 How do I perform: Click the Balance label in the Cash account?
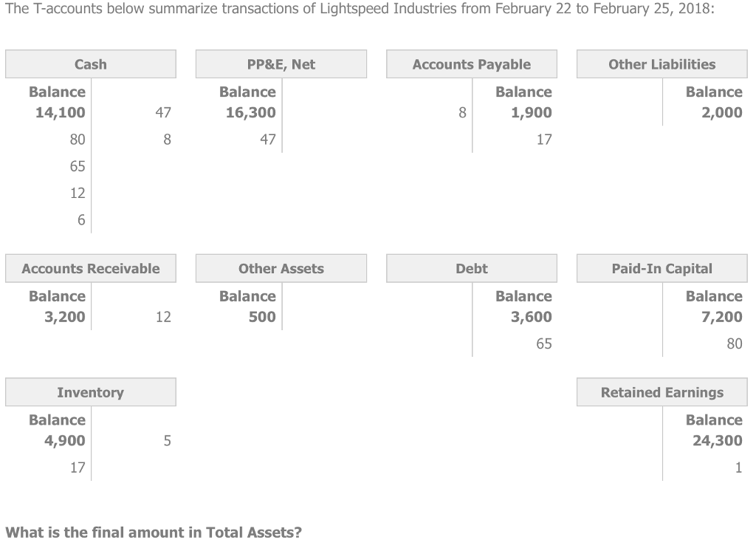coord(57,92)
